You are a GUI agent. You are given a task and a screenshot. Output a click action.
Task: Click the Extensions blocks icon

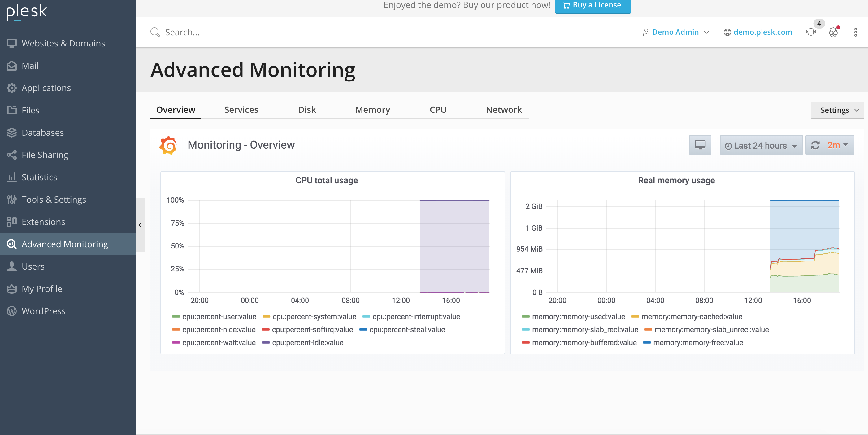point(12,222)
